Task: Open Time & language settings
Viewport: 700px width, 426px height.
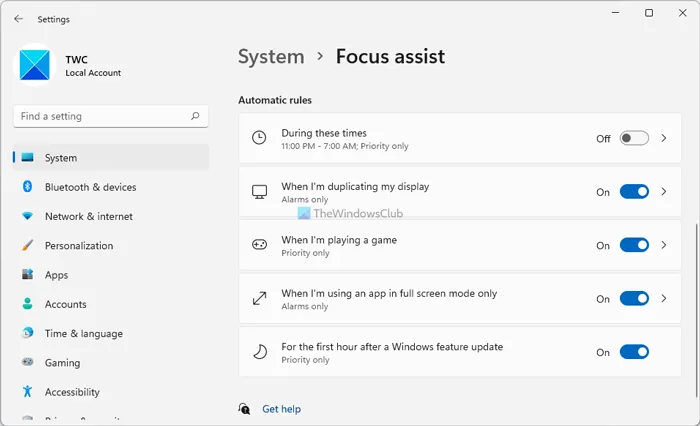Action: (83, 334)
